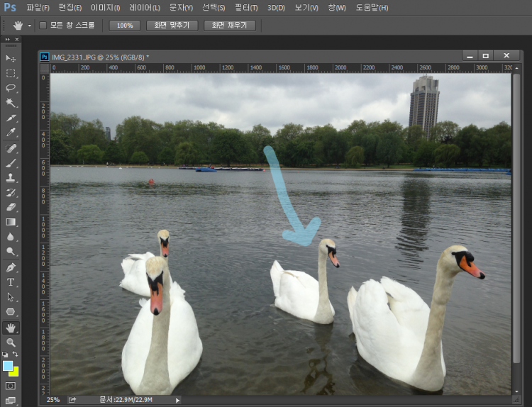Select the Move tool

pyautogui.click(x=11, y=58)
